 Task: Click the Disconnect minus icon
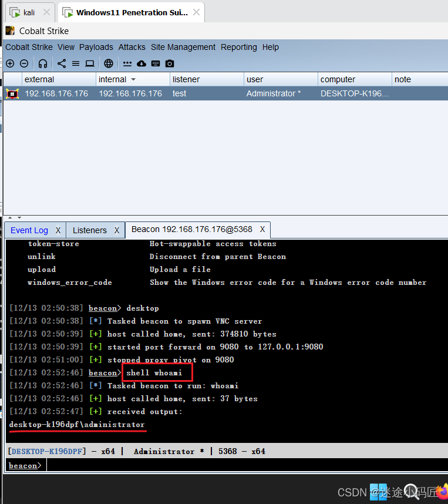24,63
